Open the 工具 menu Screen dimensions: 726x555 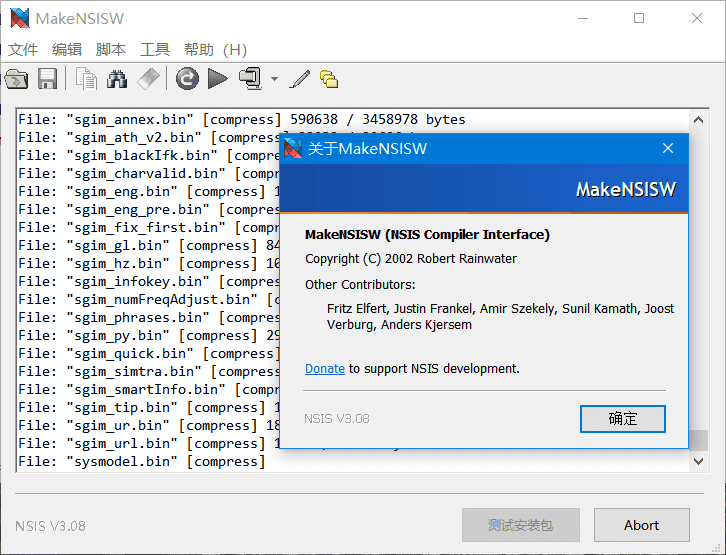[155, 49]
